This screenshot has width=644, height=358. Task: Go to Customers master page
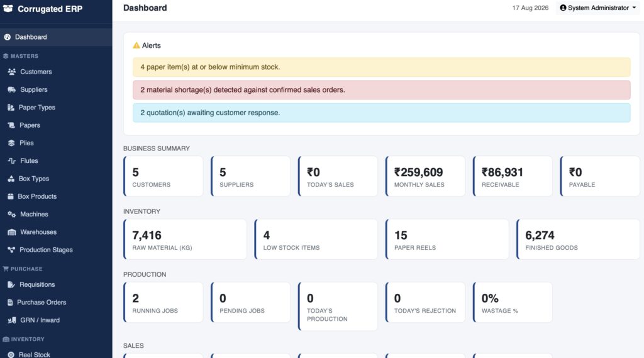56,72
